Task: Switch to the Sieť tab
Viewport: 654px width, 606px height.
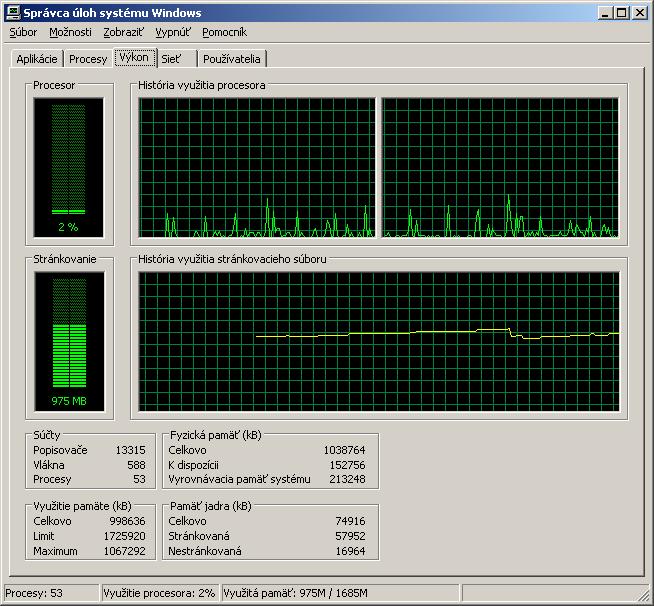Action: pos(176,59)
